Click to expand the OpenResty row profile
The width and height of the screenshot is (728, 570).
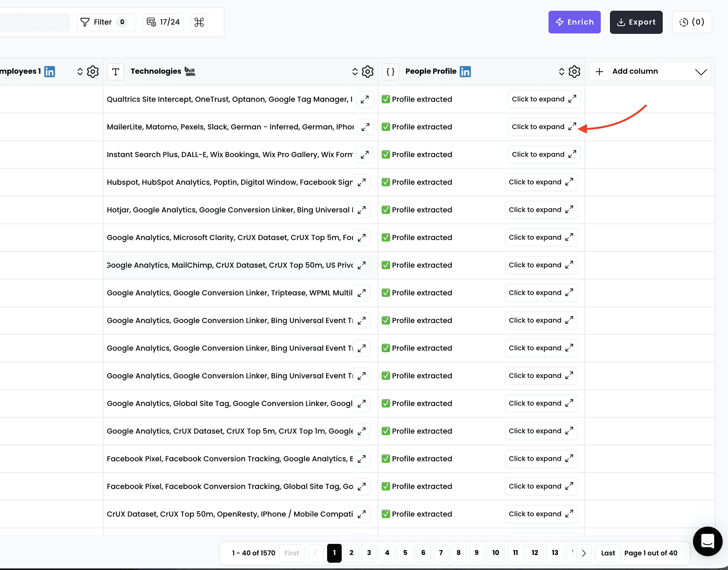pos(541,514)
